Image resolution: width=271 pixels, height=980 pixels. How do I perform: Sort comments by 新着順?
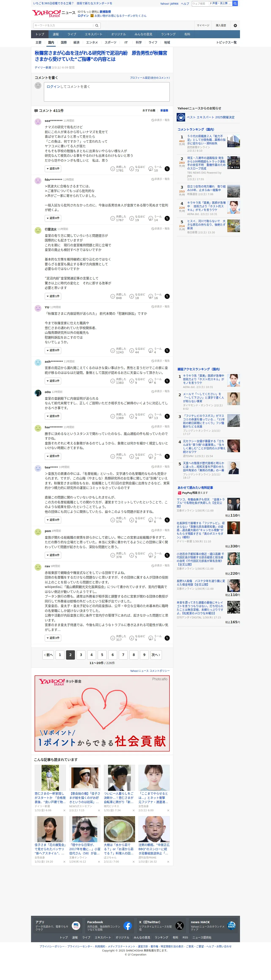click(x=164, y=111)
